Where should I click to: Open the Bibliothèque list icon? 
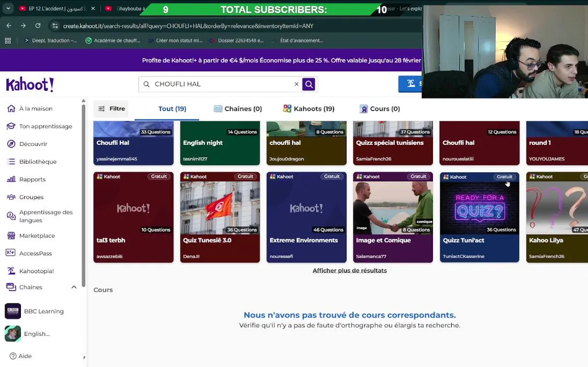click(11, 162)
